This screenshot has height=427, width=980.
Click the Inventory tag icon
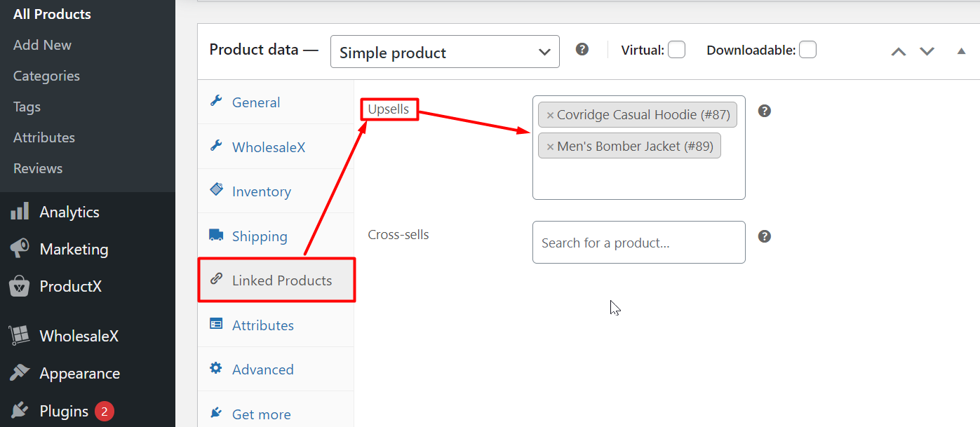[x=217, y=191]
